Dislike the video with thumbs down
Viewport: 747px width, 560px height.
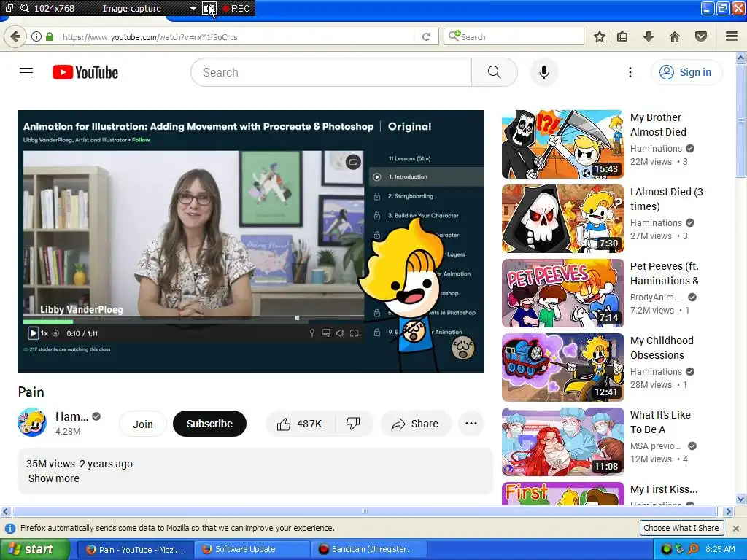(x=354, y=424)
